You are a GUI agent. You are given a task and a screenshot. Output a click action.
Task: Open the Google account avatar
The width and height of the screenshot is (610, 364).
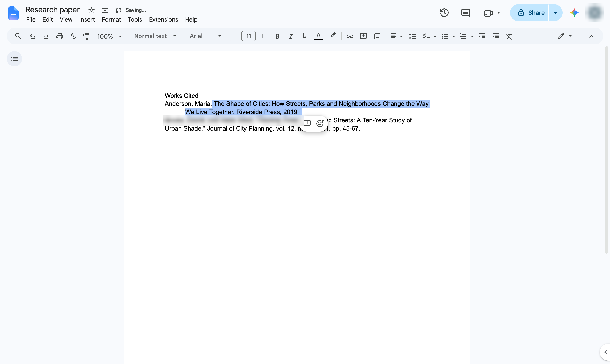tap(595, 13)
